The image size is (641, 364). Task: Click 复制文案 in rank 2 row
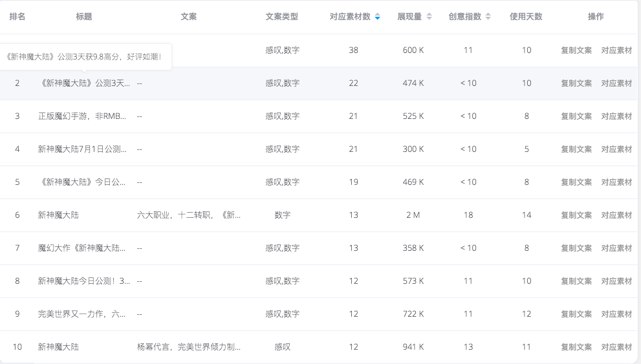click(x=576, y=83)
